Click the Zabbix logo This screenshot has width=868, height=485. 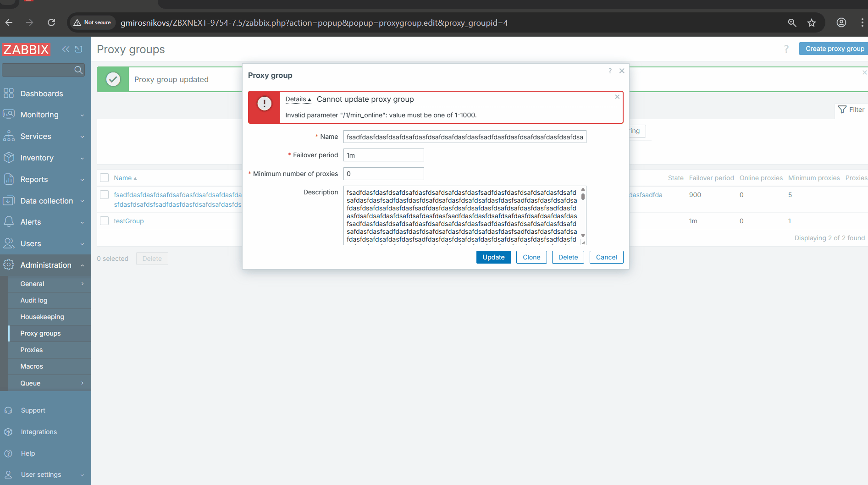(26, 49)
